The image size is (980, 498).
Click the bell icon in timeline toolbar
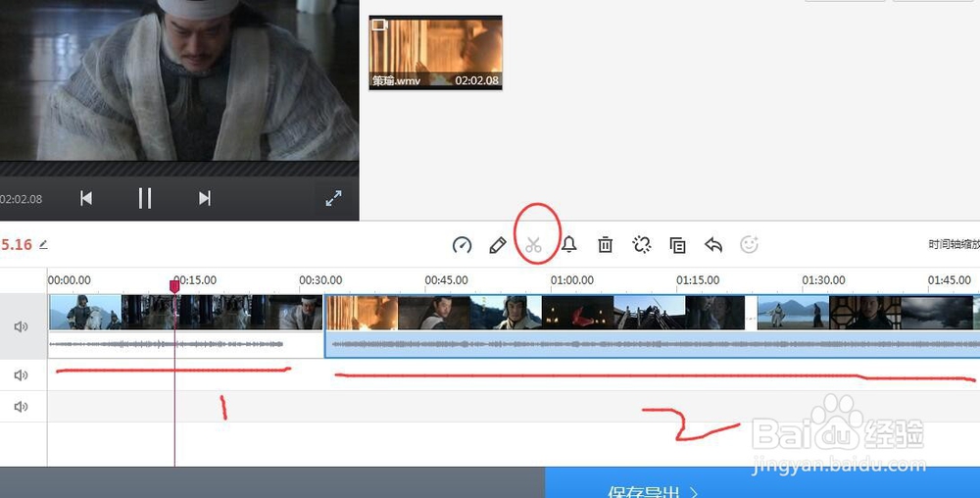pos(568,244)
